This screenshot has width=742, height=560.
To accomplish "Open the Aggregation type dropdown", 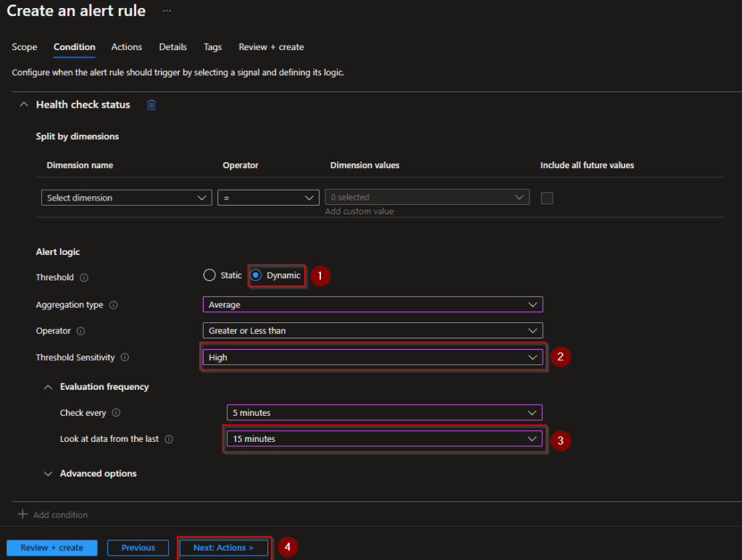I will 372,305.
